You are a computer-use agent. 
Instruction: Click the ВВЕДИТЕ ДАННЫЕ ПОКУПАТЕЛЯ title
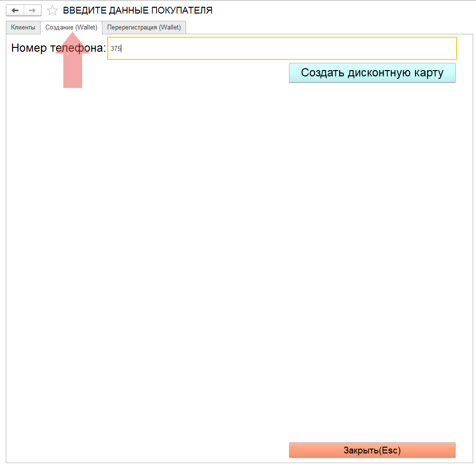coord(137,10)
